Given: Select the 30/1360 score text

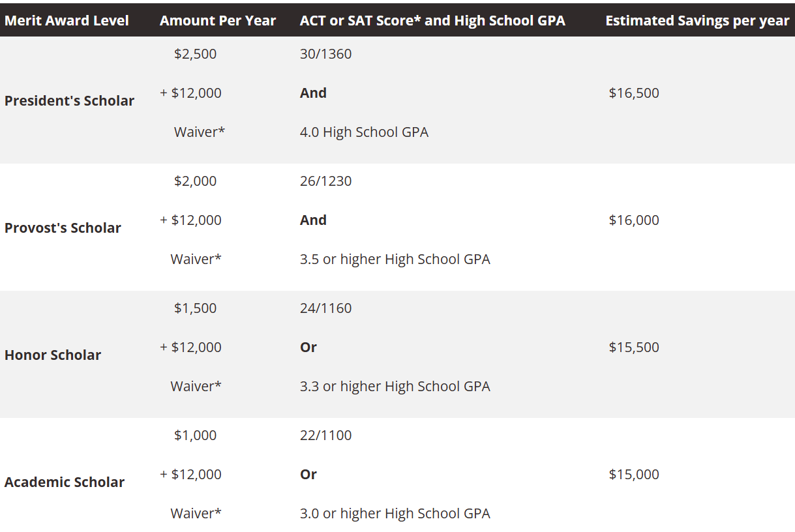Looking at the screenshot, I should (325, 53).
